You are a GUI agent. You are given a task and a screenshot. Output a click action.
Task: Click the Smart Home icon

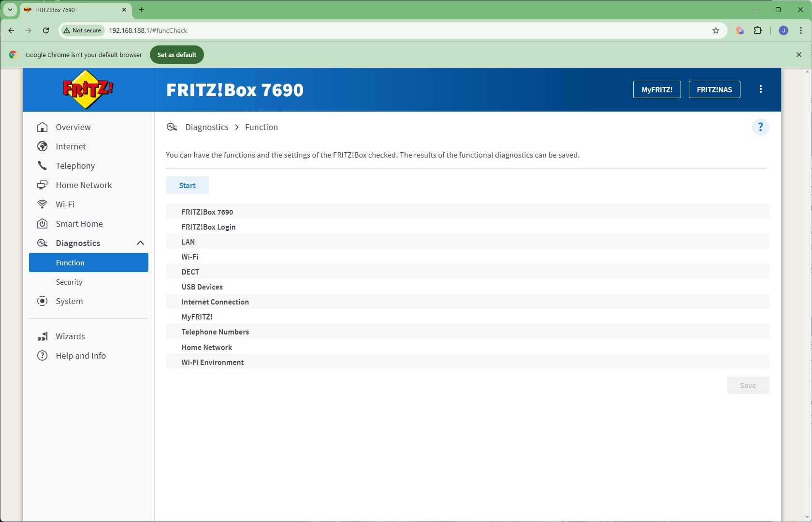coord(43,224)
